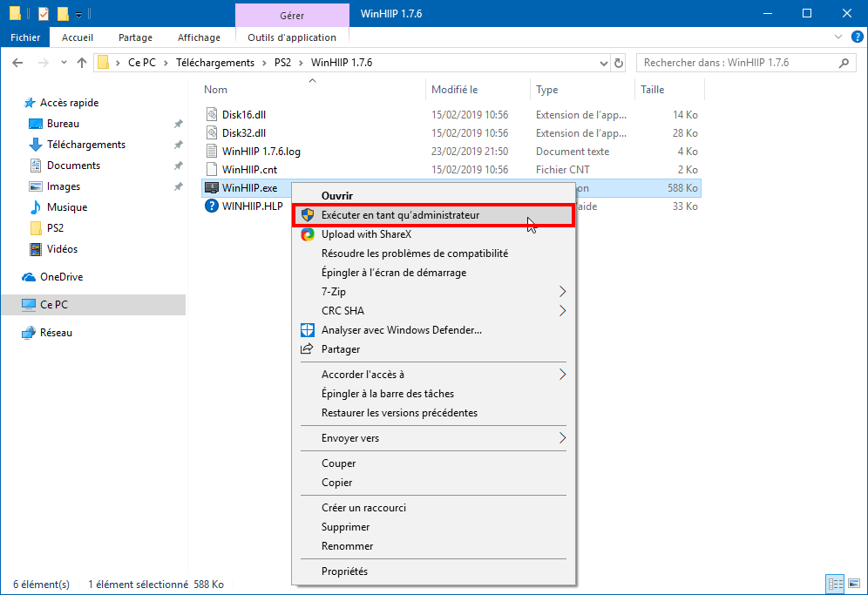The image size is (868, 595).
Task: Expand the address bar history dropdown
Action: pos(603,63)
